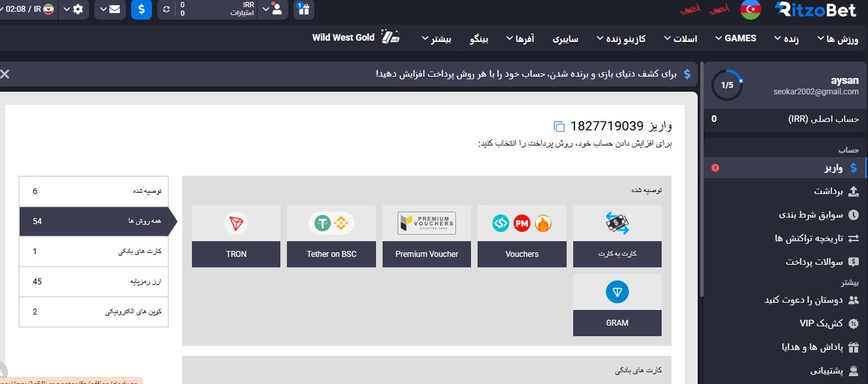868x384 pixels.
Task: Click the IRR امتیازات balance label
Action: pyautogui.click(x=242, y=9)
